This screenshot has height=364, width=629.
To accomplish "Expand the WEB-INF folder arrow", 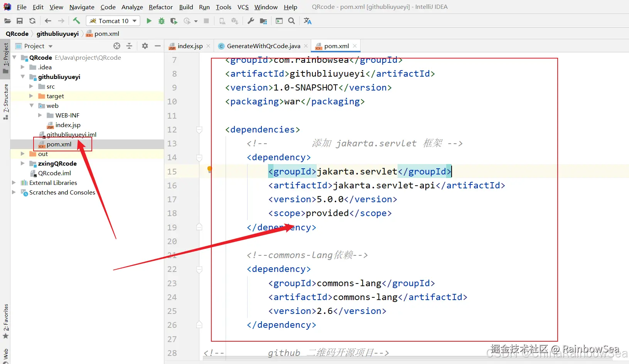I will (40, 115).
